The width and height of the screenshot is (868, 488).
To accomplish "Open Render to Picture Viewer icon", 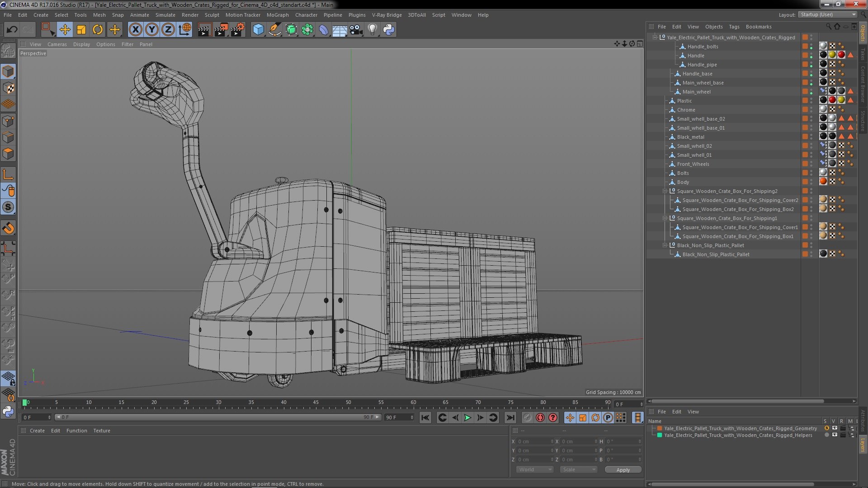I will [221, 30].
